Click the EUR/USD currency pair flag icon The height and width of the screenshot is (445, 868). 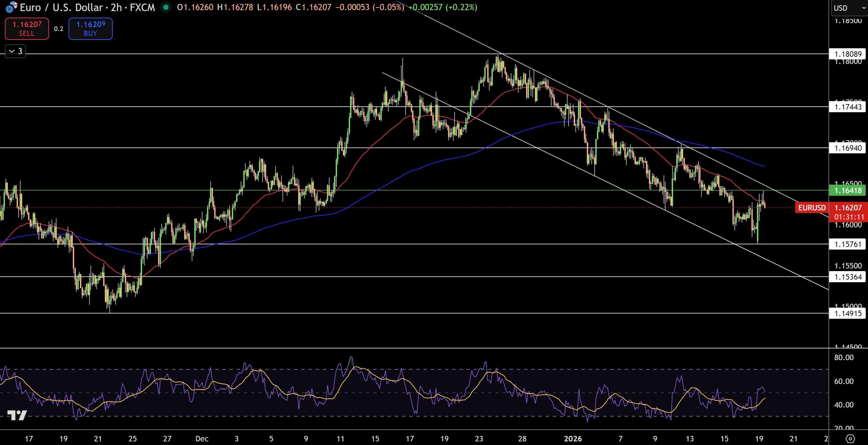point(11,7)
